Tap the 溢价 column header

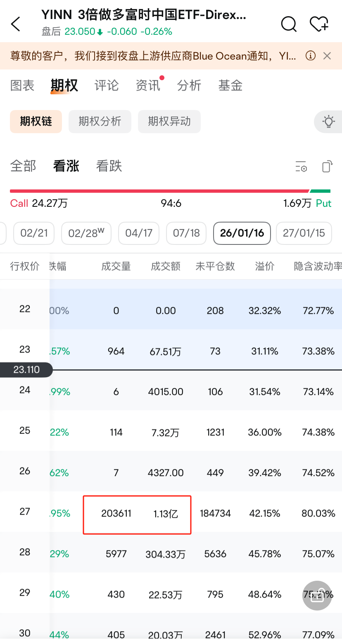pyautogui.click(x=265, y=266)
